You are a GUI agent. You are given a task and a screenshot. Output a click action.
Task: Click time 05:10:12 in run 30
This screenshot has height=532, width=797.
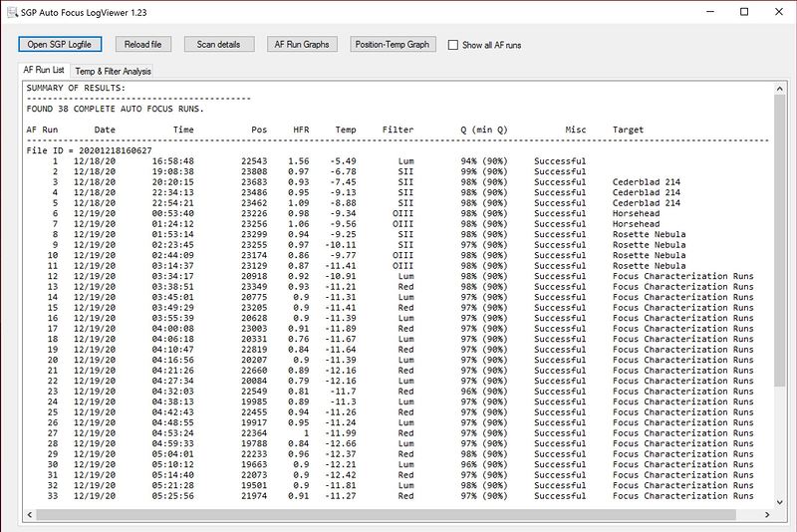(x=172, y=464)
